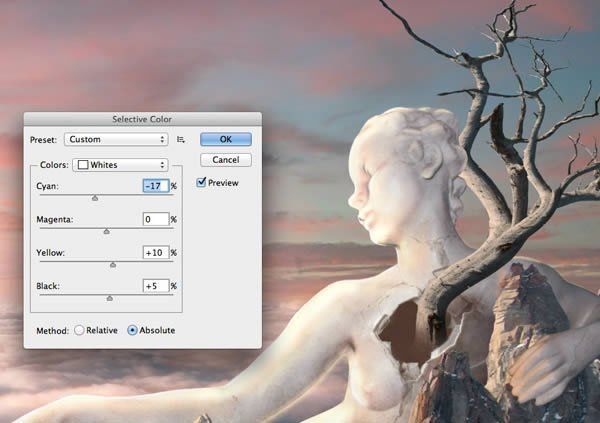This screenshot has width=600, height=423.
Task: Toggle the Preview checkbox
Action: [x=201, y=183]
